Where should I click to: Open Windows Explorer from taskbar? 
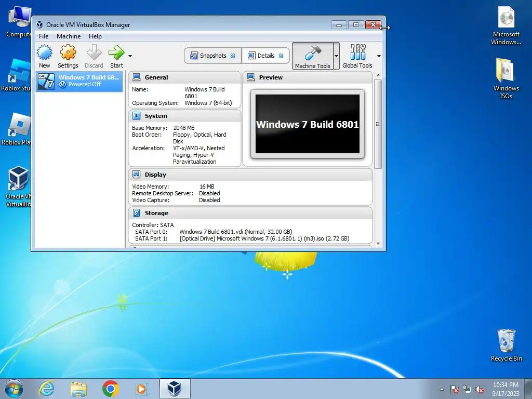point(78,389)
